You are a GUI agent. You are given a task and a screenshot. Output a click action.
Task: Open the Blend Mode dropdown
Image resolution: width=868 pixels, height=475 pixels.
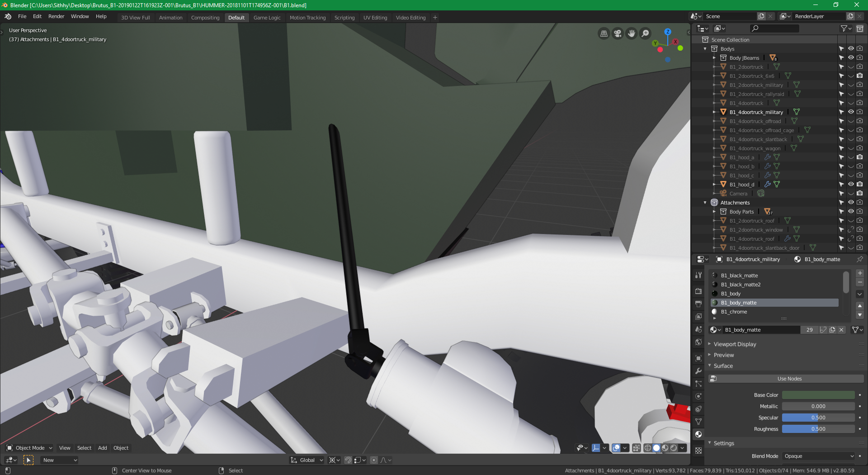pos(818,456)
